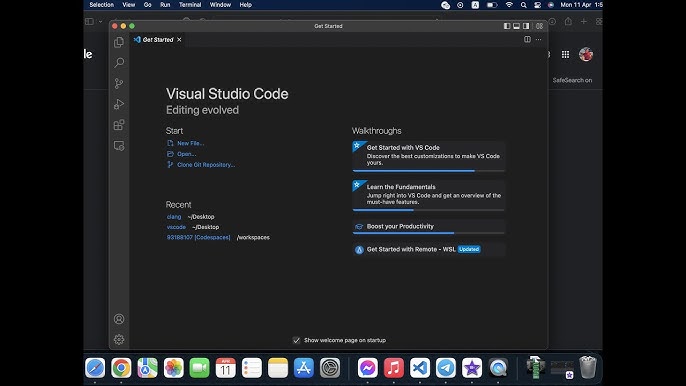This screenshot has height=386, width=686.
Task: Open recent clang folder
Action: click(x=174, y=217)
